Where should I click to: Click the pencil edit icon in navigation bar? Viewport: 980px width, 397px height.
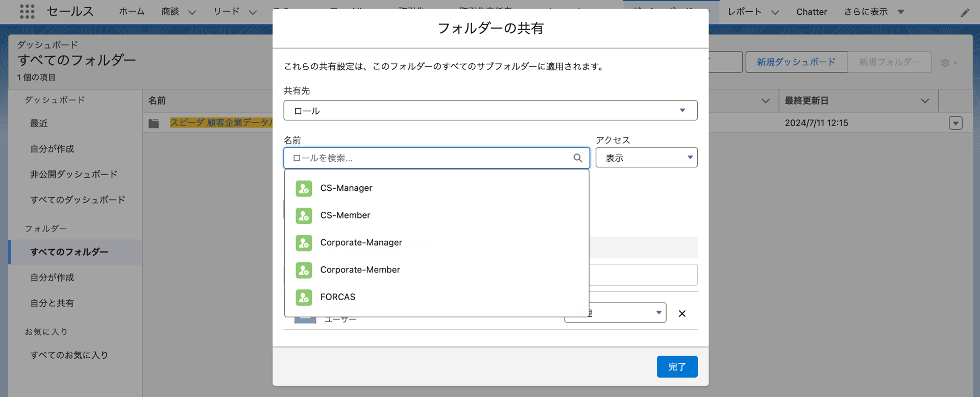964,13
